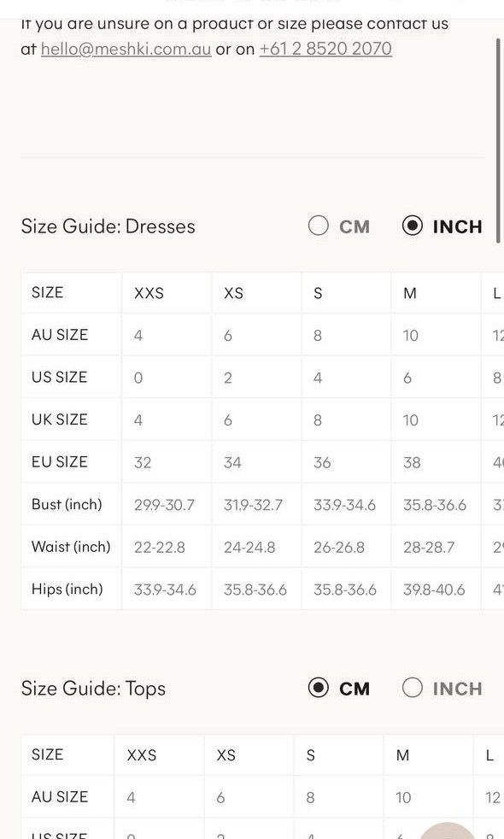Click the bust value 31.9-32.7
Screen dimensions: 504x839
(x=253, y=505)
